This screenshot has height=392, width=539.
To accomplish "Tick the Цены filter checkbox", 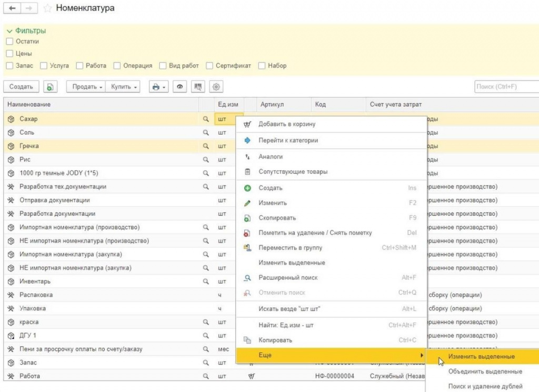I will pos(9,53).
